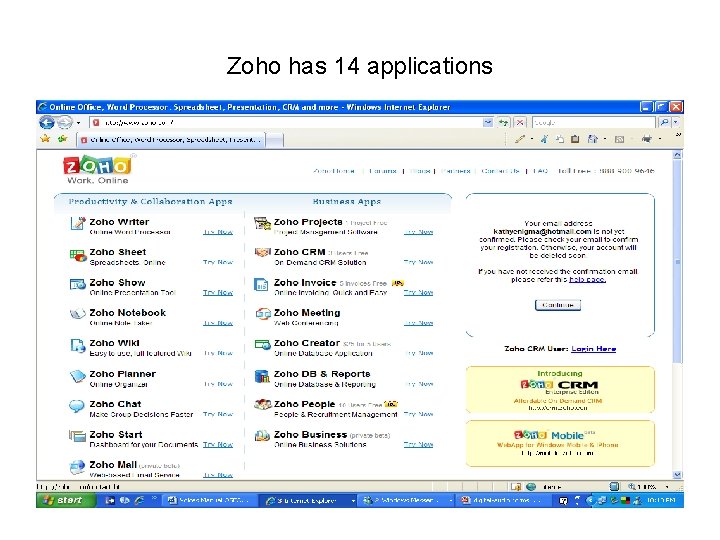Open Favorites Center star icon
This screenshot has height=540, width=720.
[x=45, y=139]
